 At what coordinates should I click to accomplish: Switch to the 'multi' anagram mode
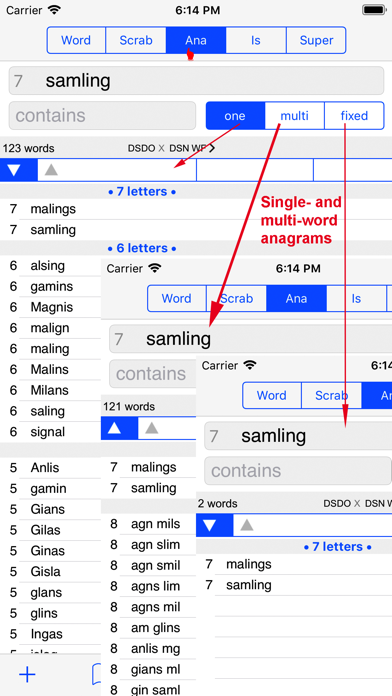[x=295, y=116]
